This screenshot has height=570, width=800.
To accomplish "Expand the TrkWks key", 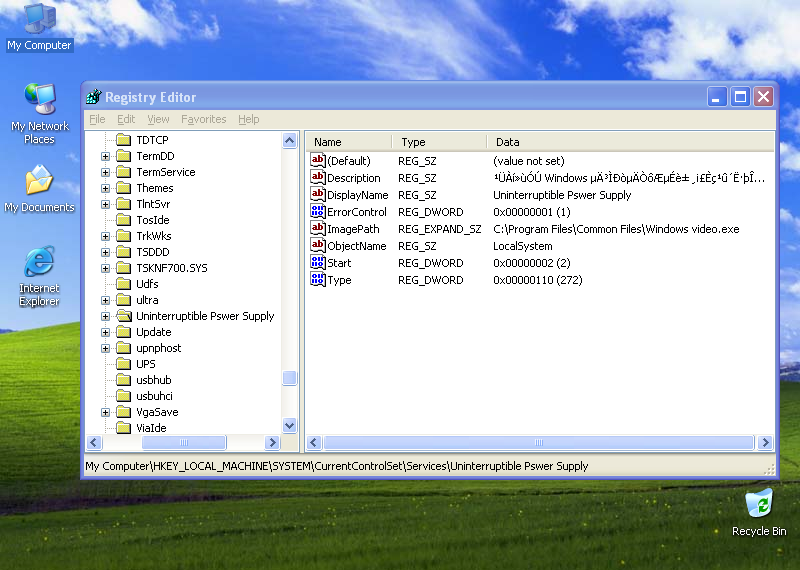I will [105, 236].
